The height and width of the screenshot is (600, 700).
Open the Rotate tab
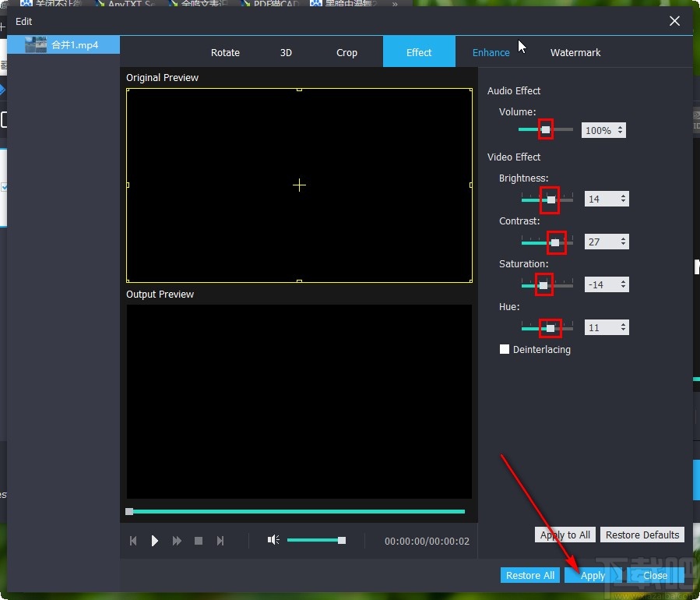[x=225, y=52]
